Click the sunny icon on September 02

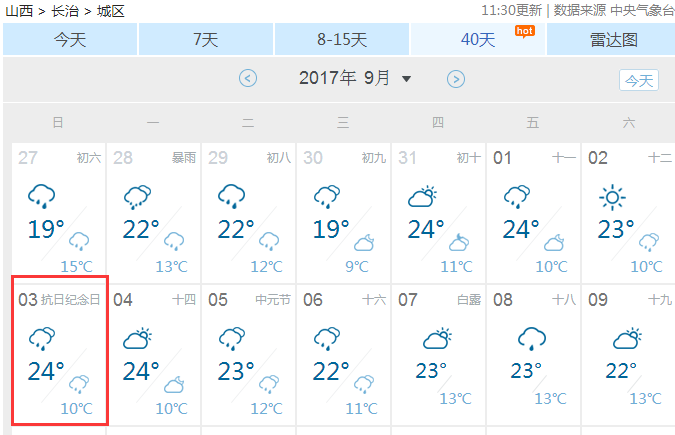pyautogui.click(x=612, y=197)
